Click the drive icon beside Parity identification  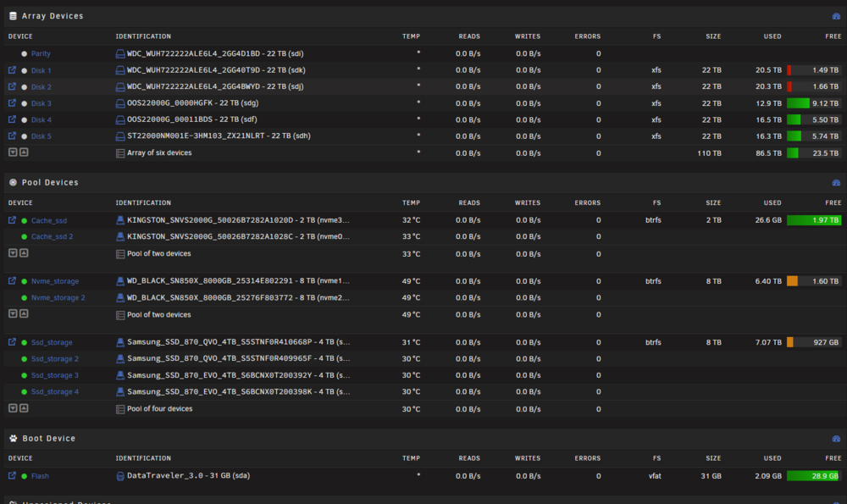[x=120, y=54]
